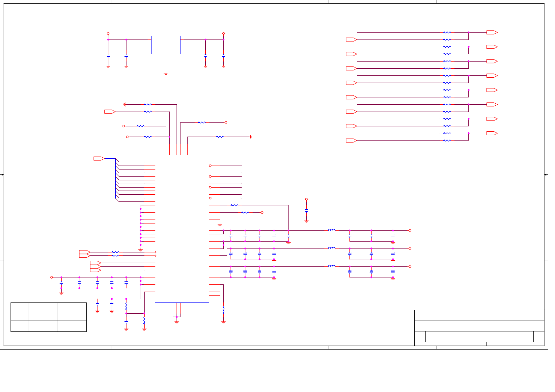Click the bus port feeding the thick blue bus
Image resolution: width=555 pixels, height=392 pixels.
[x=99, y=159]
